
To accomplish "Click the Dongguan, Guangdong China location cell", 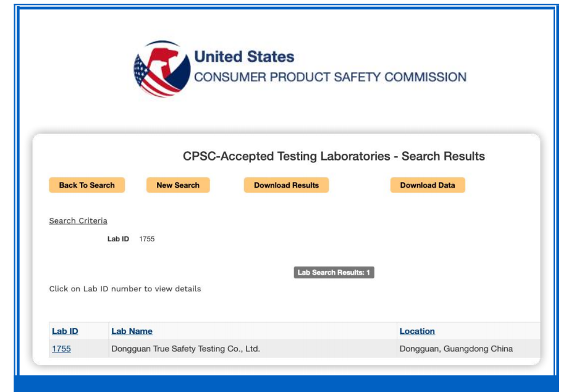I will (x=456, y=349).
